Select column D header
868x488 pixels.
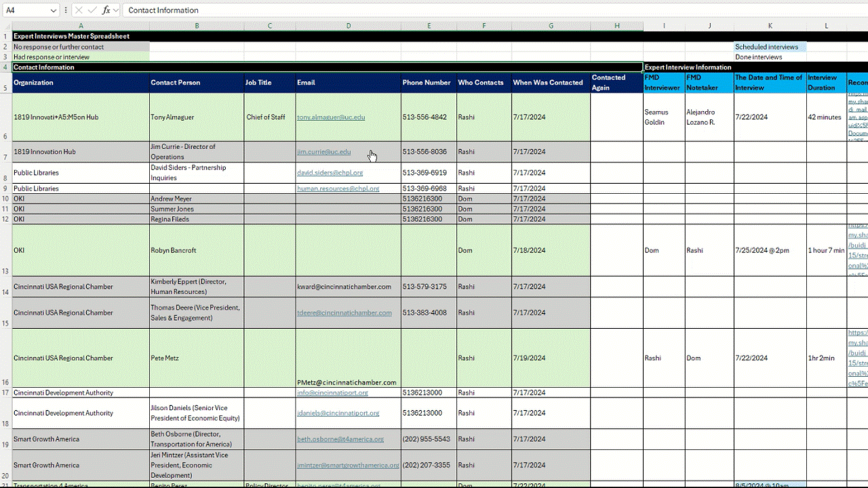click(x=348, y=26)
